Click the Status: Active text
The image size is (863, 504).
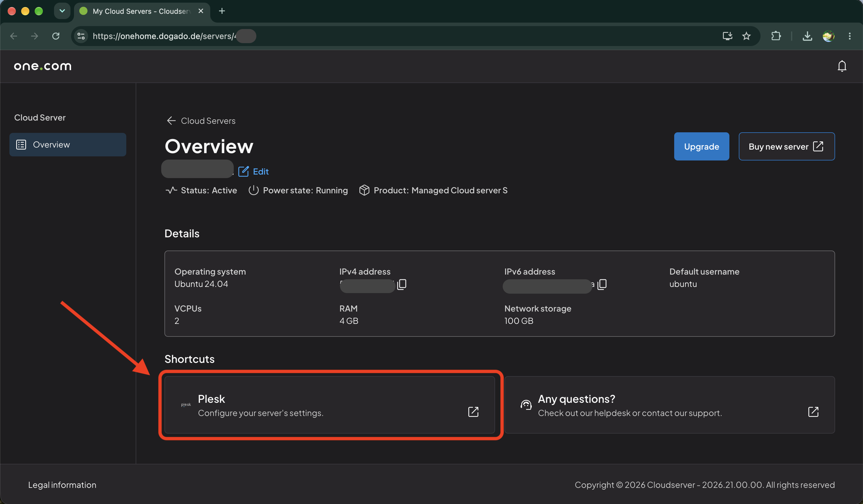208,190
